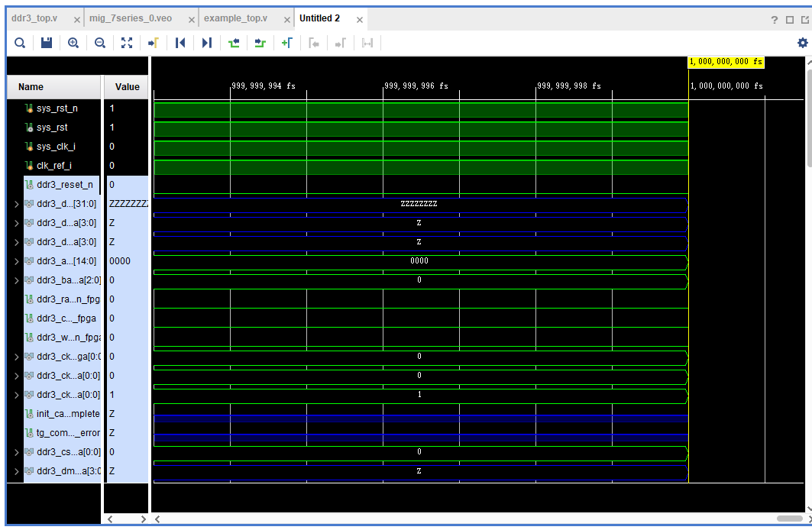Click the waveform horizontal scrollbar thumb
Viewport: 812px width, 530px height.
(790, 519)
